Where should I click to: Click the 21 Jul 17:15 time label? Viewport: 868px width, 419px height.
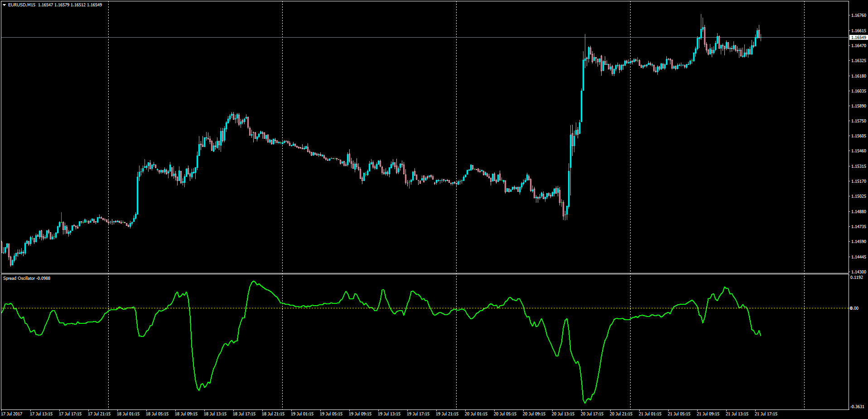[766, 414]
